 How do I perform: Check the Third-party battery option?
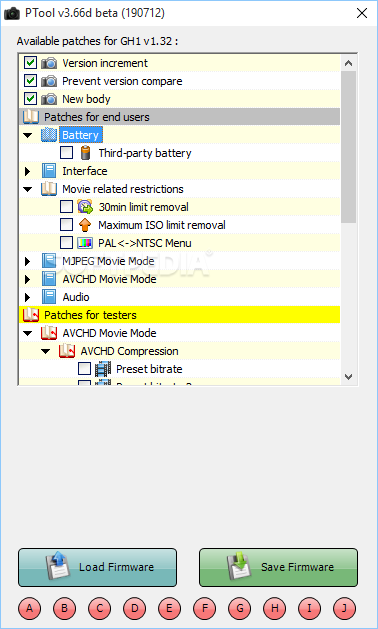67,152
